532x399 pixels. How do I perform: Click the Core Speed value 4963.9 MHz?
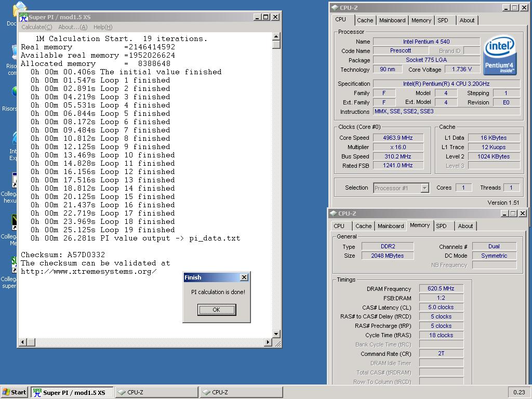[x=398, y=138]
